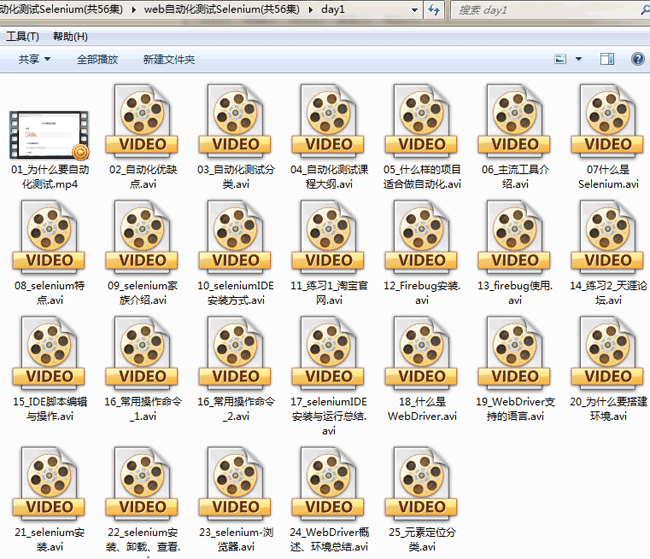Select the 11_练习1_淘宝官网.avi video icon
This screenshot has width=650, height=559.
(328, 238)
